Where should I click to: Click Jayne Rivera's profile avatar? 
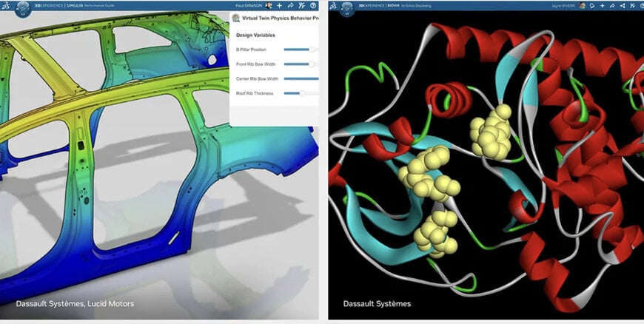581,5
